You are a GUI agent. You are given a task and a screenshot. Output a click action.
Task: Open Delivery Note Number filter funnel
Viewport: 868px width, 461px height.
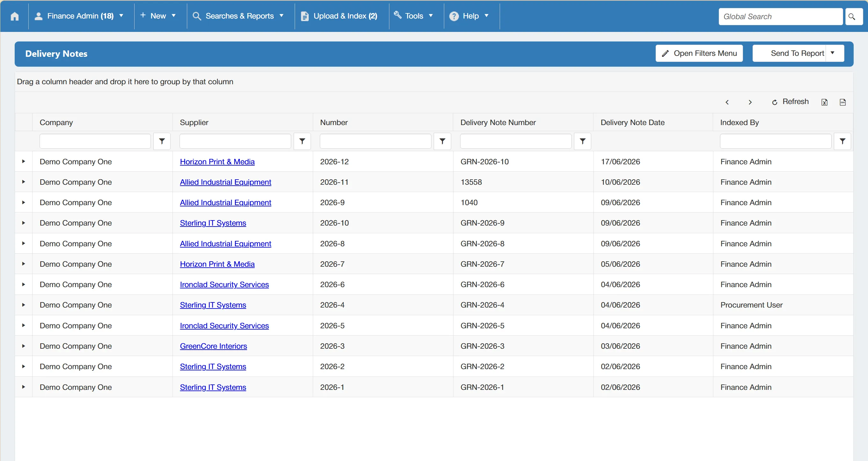[583, 141]
